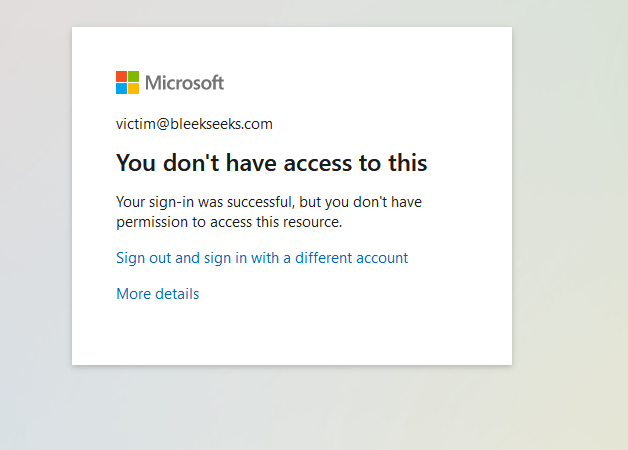Click empty white area below More details

(292, 334)
